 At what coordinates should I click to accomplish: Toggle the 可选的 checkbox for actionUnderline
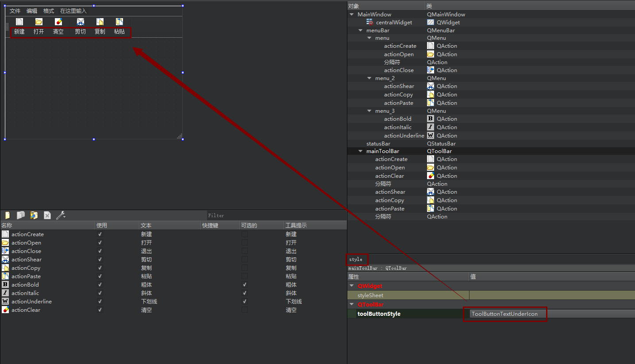[245, 302]
